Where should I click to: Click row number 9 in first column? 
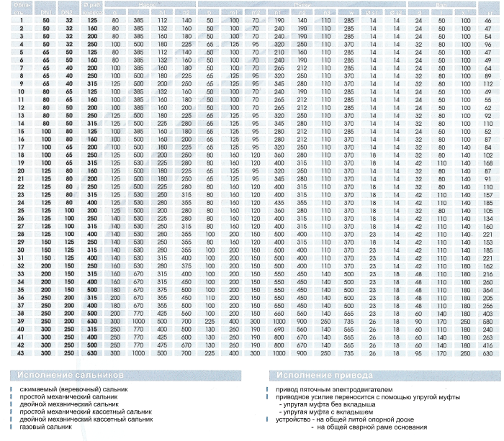click(22, 83)
